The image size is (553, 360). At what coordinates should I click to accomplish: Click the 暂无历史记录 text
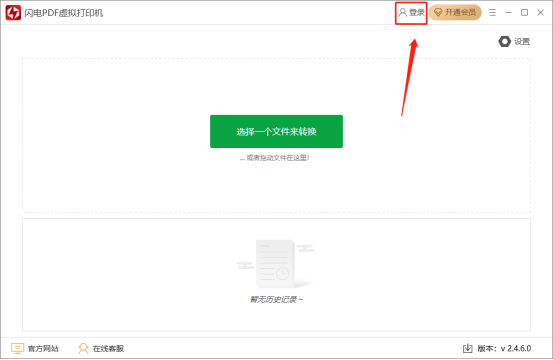click(276, 300)
